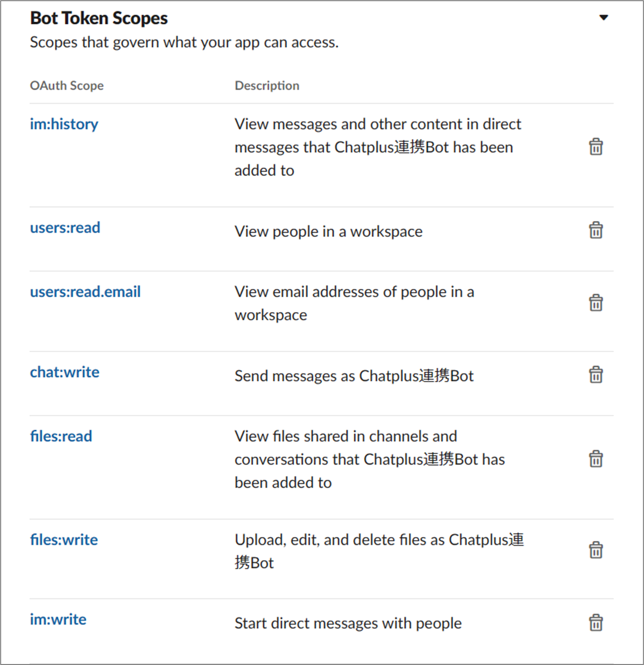
Task: Delete the im:write scope via its trash icon
Action: 596,623
